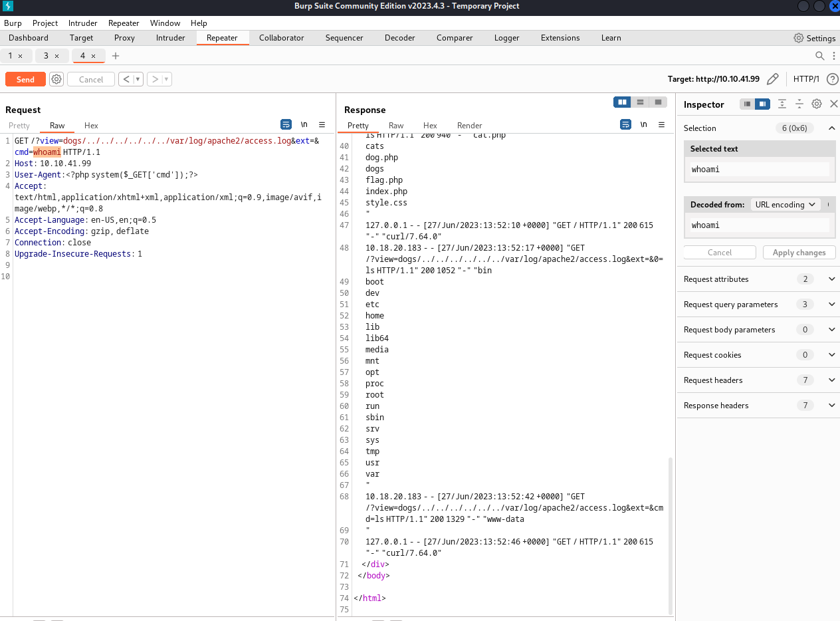Select combined tabbed request/response layout
The image size is (840, 621).
tap(658, 102)
